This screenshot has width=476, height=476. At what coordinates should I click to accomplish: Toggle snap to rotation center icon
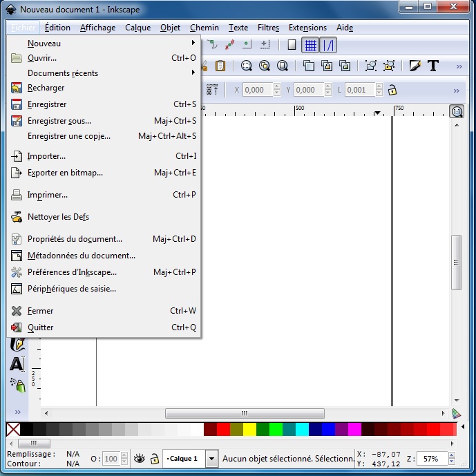tap(265, 45)
